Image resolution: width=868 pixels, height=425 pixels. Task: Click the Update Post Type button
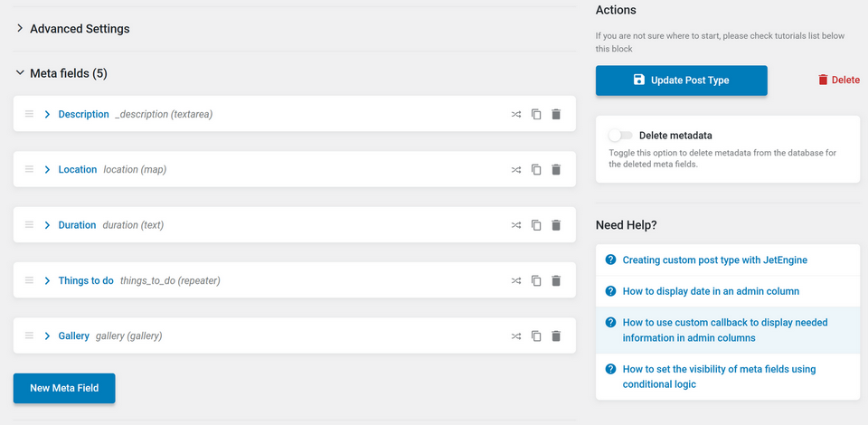tap(682, 80)
